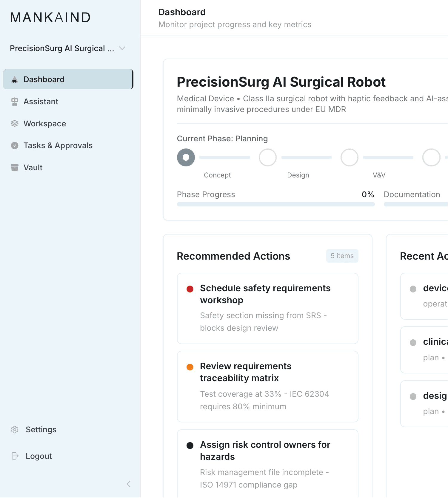
Task: Select the V&V phase circle
Action: [x=350, y=157]
